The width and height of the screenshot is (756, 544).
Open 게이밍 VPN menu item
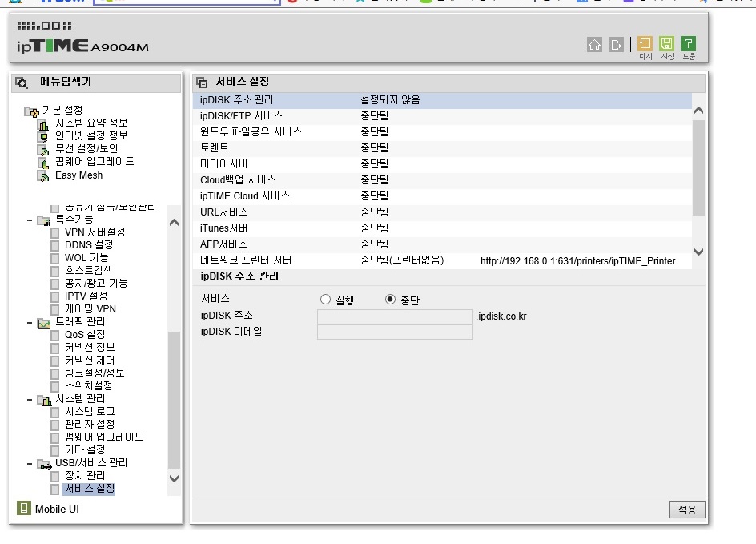pos(90,308)
